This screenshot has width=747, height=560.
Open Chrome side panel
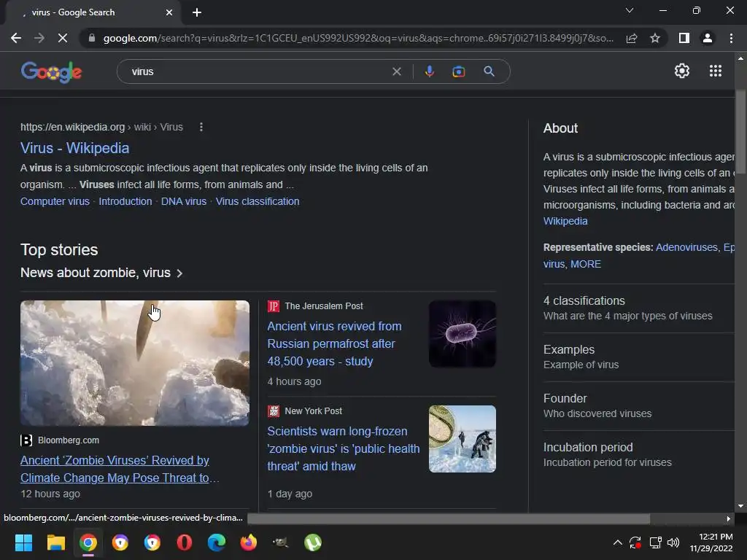(684, 38)
